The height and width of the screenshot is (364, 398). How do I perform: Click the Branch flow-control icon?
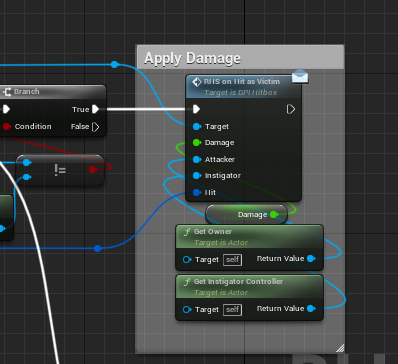click(7, 92)
